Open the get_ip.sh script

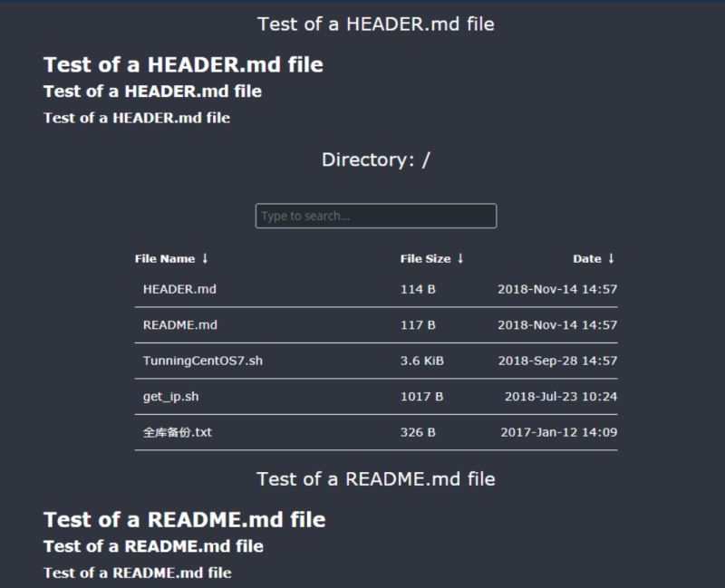[171, 397]
